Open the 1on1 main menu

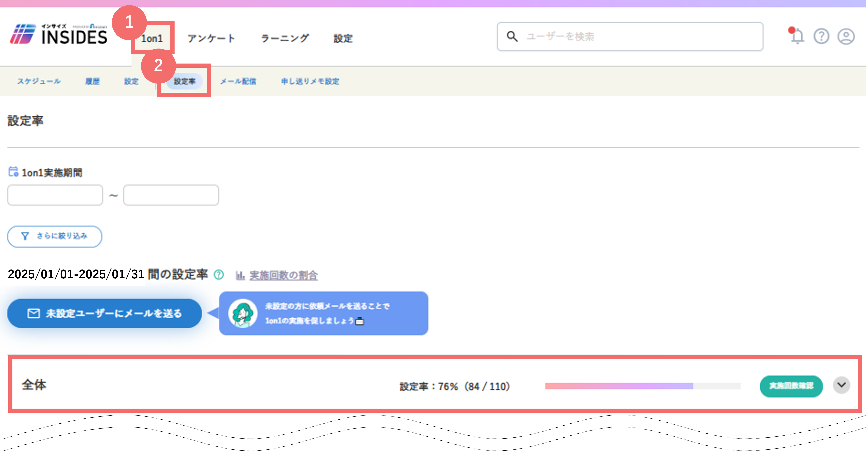pos(152,38)
